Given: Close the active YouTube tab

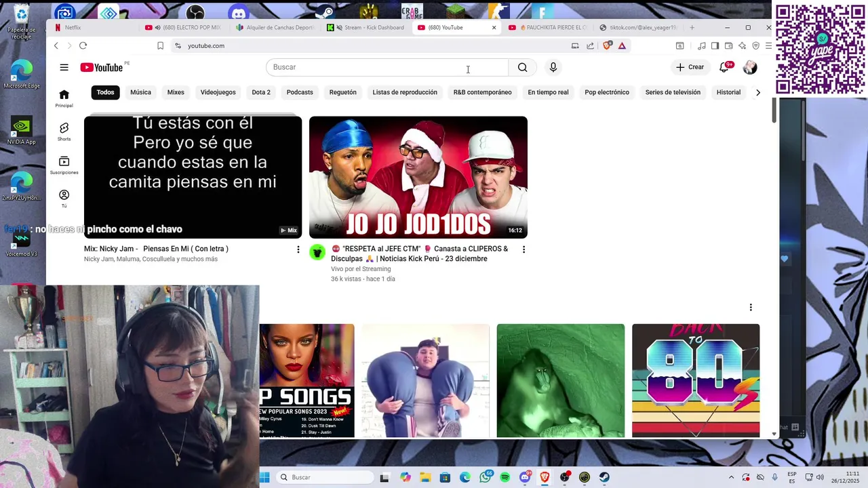Looking at the screenshot, I should (494, 28).
